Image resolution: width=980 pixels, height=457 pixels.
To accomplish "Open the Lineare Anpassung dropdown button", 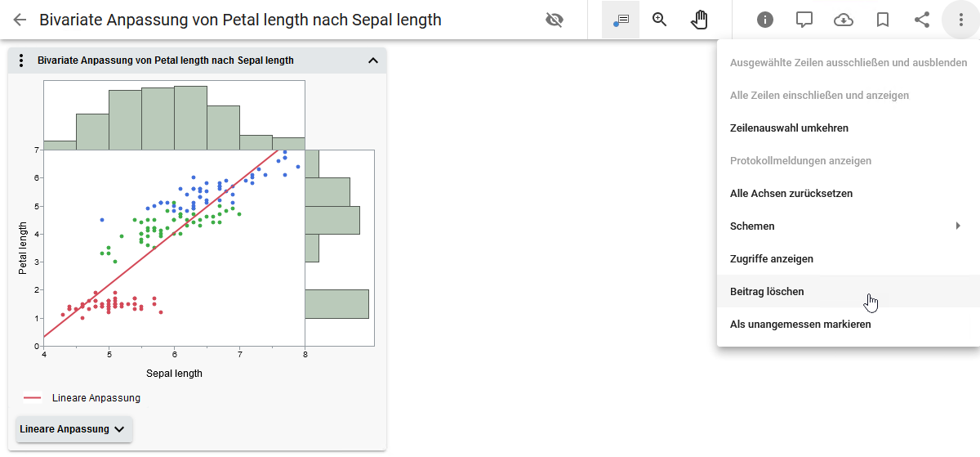I will (73, 429).
